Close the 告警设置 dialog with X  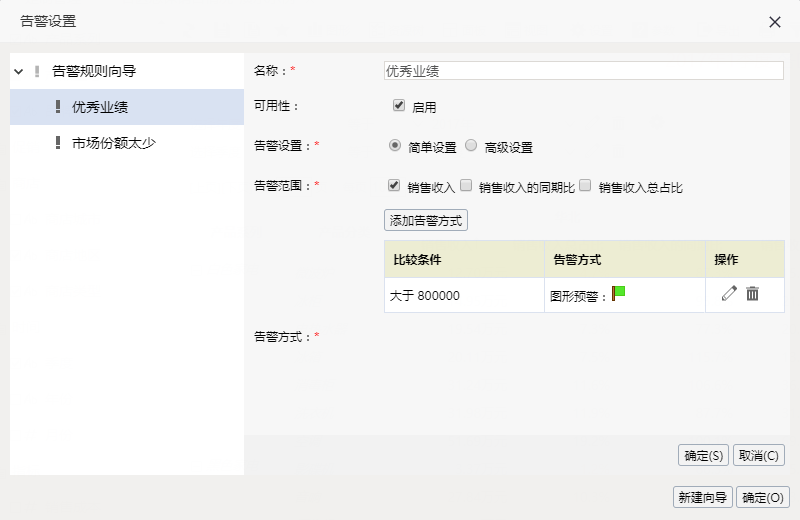[774, 22]
